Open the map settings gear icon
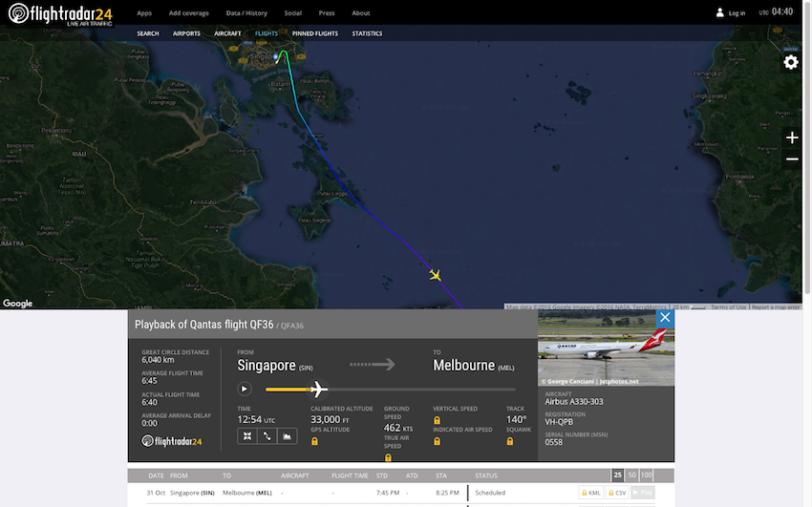This screenshot has height=507, width=812. (x=791, y=62)
